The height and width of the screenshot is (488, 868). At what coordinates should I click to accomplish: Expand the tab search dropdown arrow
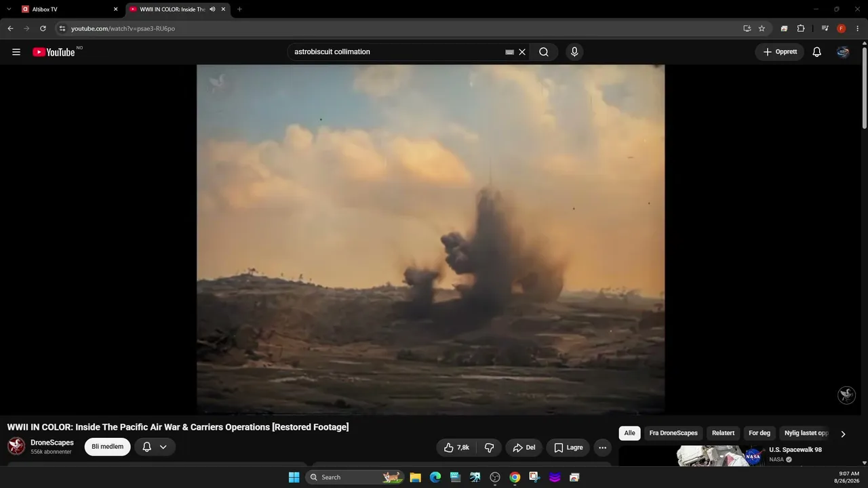tap(9, 9)
